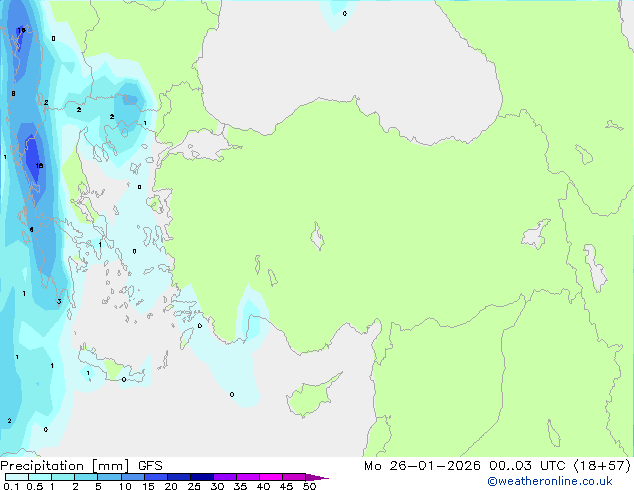Click the 25 to 30 mm legend swatch

202,477
